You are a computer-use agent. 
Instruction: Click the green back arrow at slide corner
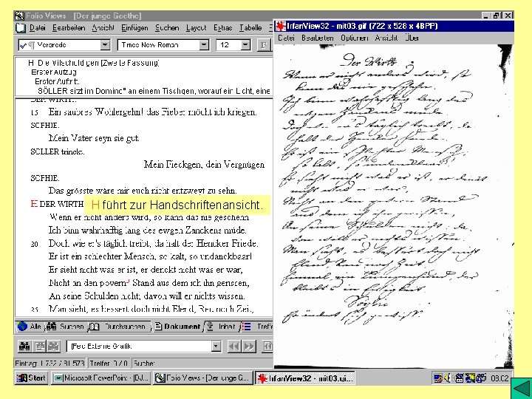[522, 388]
